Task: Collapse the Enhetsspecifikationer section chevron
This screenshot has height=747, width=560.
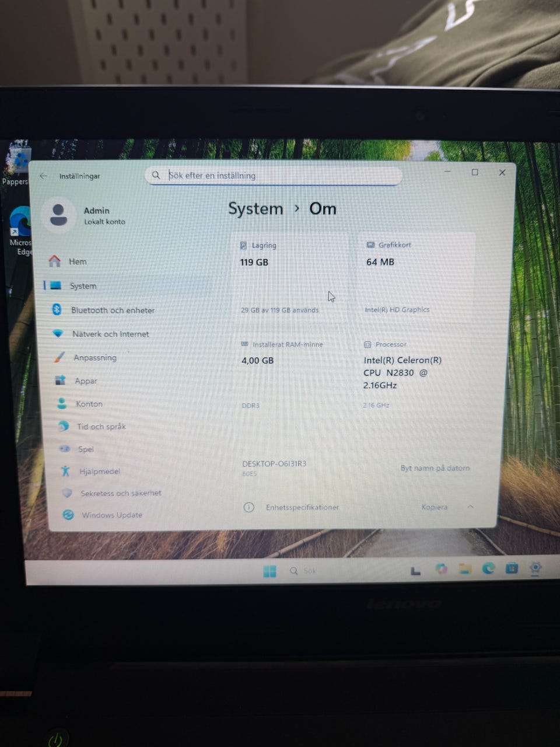Action: tap(470, 507)
